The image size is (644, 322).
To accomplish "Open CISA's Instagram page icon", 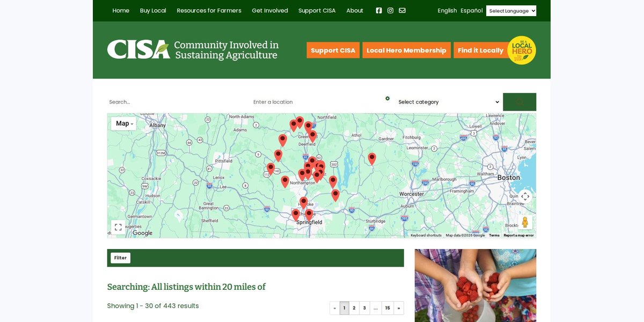I will (x=391, y=11).
